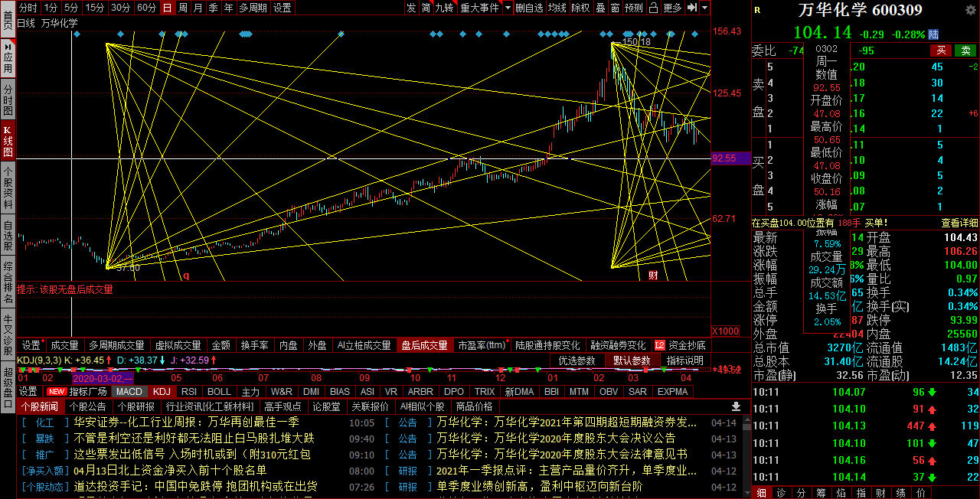Click the 九转 indicator button
The image size is (980, 499).
tap(444, 8)
